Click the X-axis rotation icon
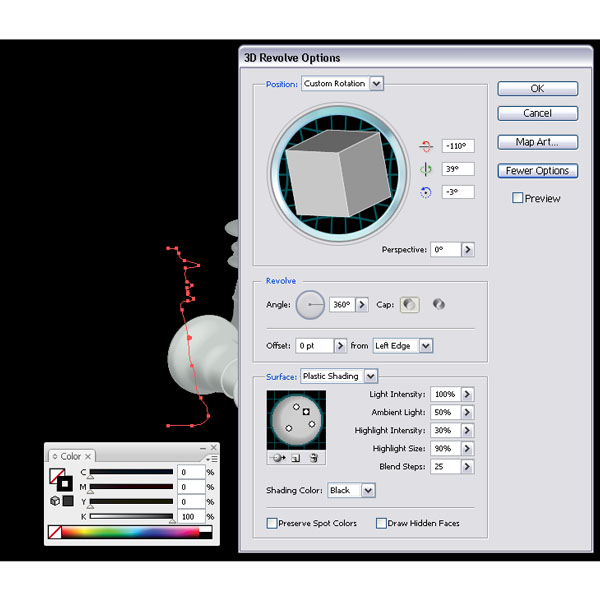The width and height of the screenshot is (600, 600). pos(426,146)
